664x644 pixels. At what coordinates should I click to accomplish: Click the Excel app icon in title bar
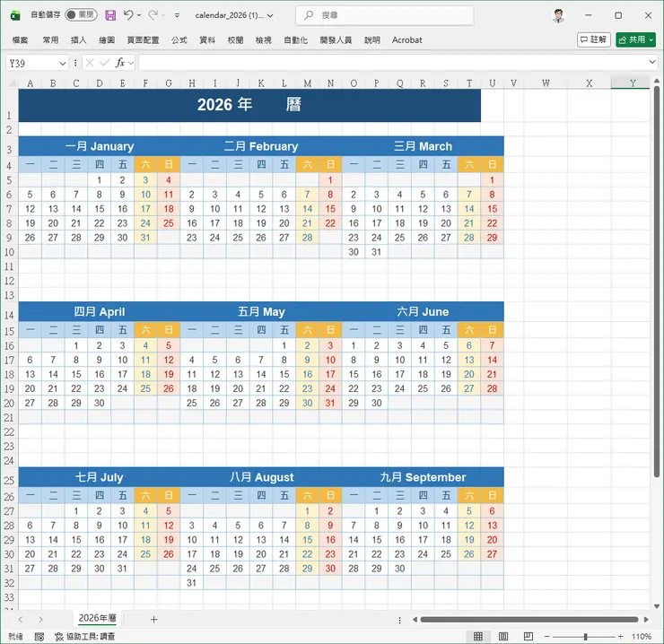[15, 15]
